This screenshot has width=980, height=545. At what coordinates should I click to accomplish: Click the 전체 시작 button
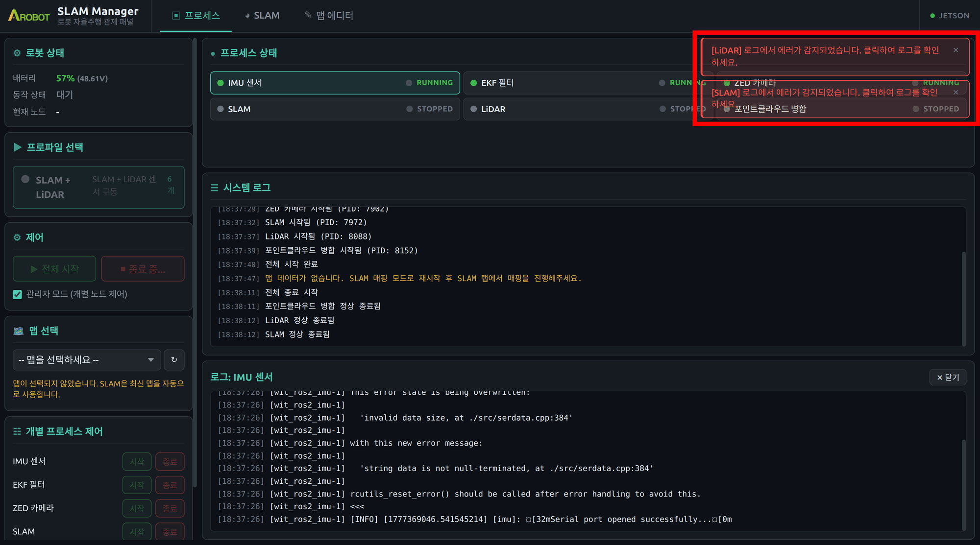point(54,269)
